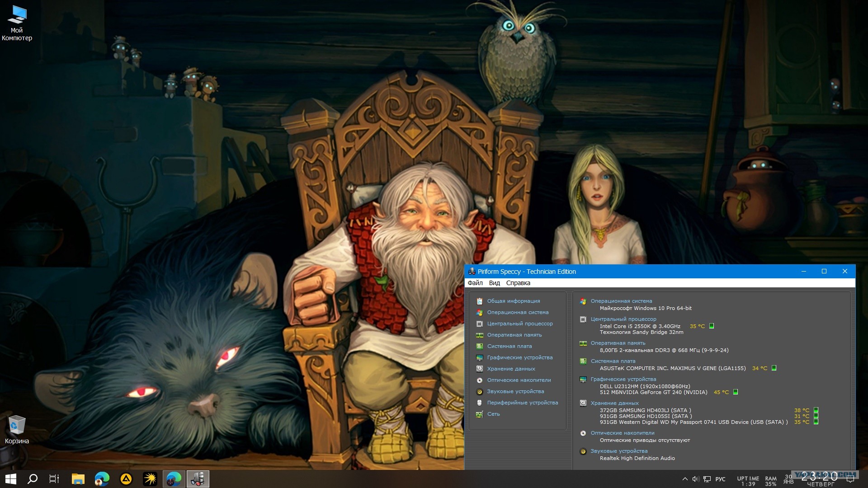Open the Windows Start menu
Image resolution: width=868 pixels, height=488 pixels.
pyautogui.click(x=11, y=479)
